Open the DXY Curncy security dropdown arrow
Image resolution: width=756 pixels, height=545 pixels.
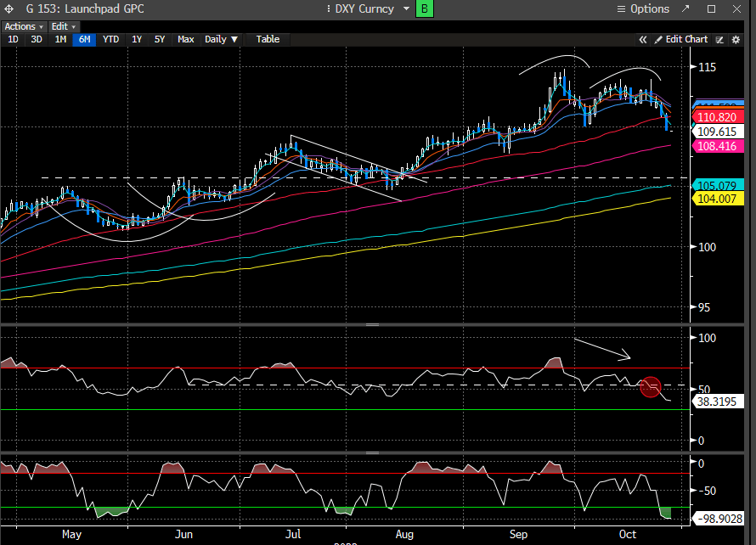click(406, 8)
